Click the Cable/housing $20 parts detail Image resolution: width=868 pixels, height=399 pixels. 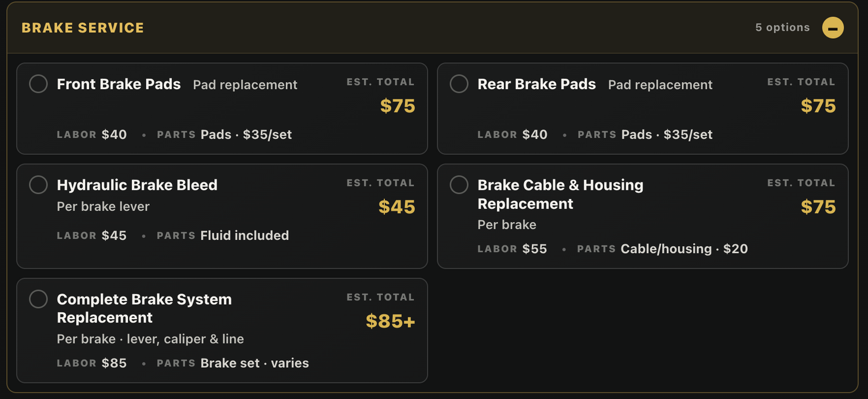(684, 249)
